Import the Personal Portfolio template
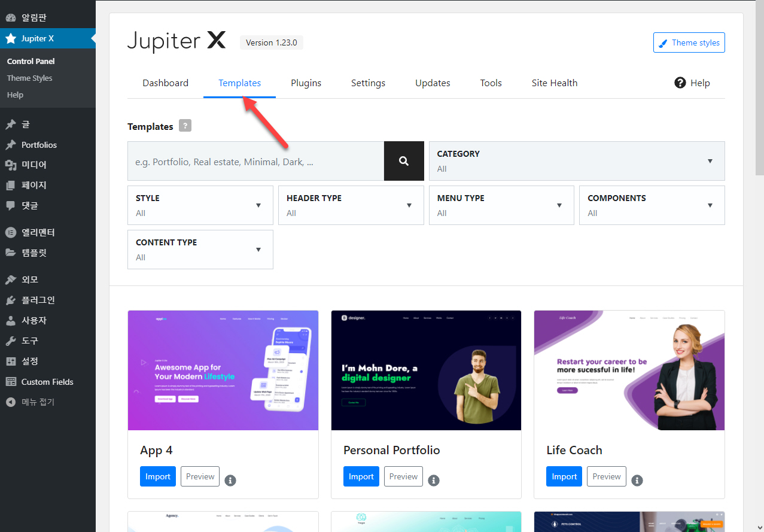This screenshot has width=764, height=532. pos(361,476)
